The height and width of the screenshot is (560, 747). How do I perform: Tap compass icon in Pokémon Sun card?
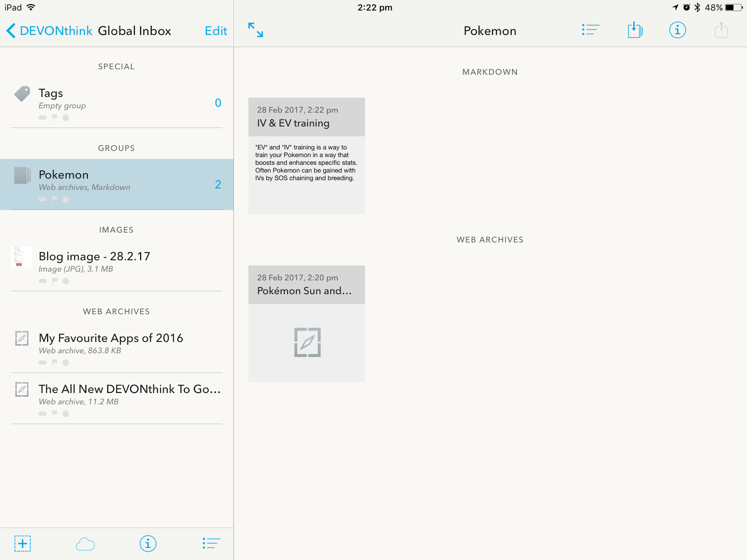307,343
